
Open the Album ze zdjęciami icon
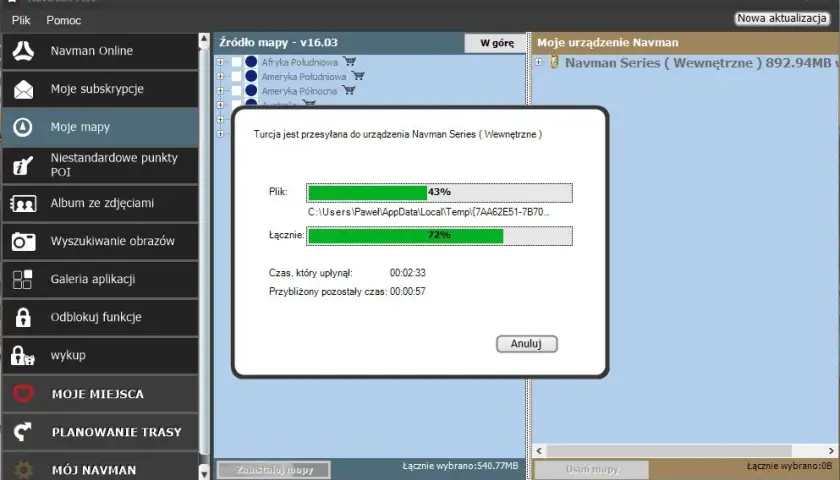23,203
